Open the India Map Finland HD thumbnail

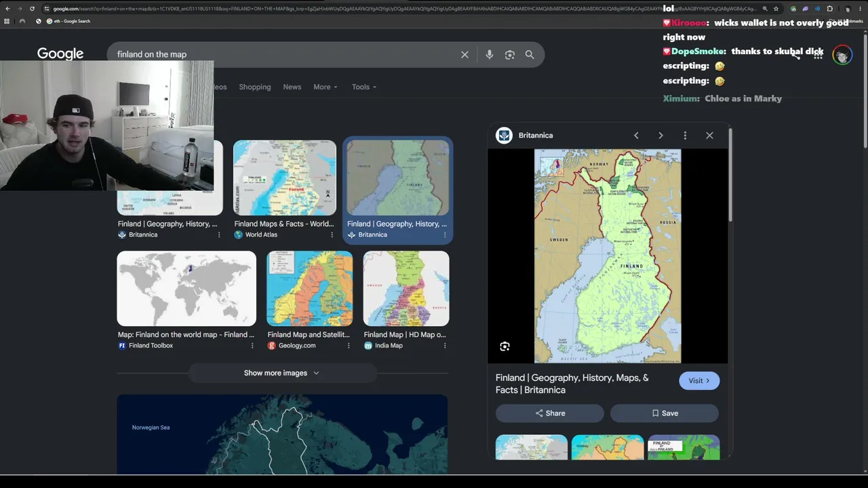[406, 289]
